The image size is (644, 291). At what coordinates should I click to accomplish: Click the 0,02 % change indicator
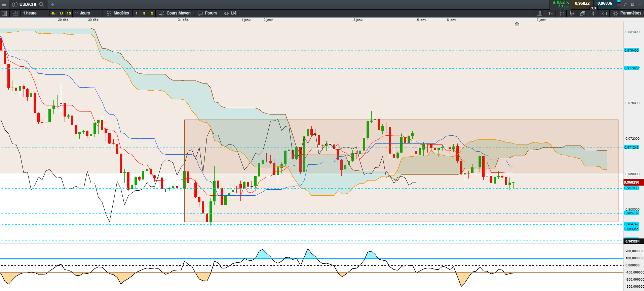point(561,2)
